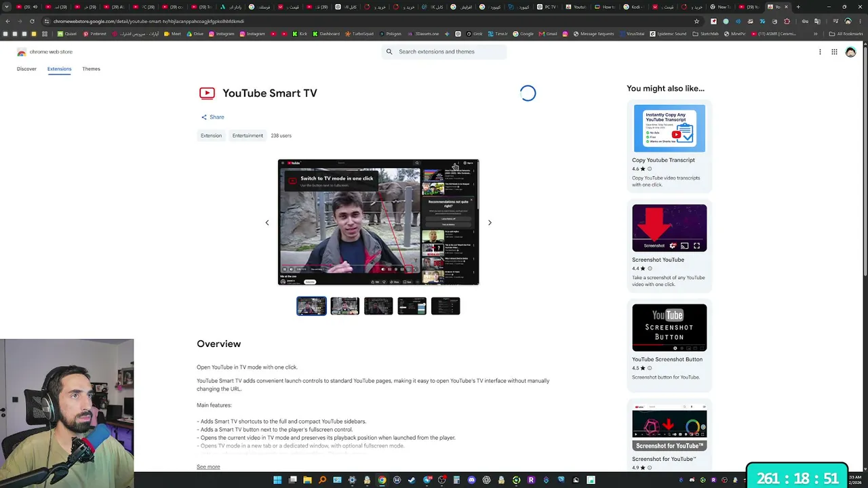Click the search magnifier icon
Image resolution: width=868 pixels, height=488 pixels.
[x=389, y=52]
